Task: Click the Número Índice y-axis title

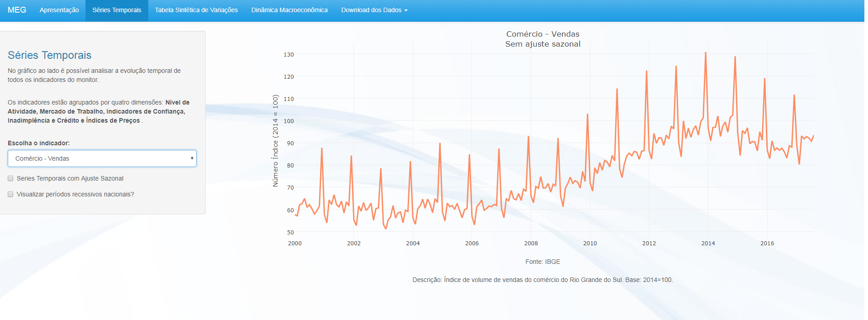Action: (275, 141)
